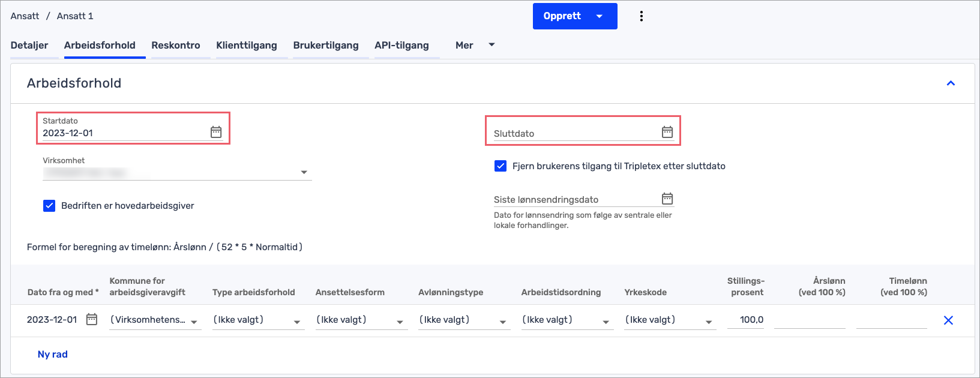
Task: Open the Siste lønnsendringsdato calendar picker
Action: coord(667,199)
